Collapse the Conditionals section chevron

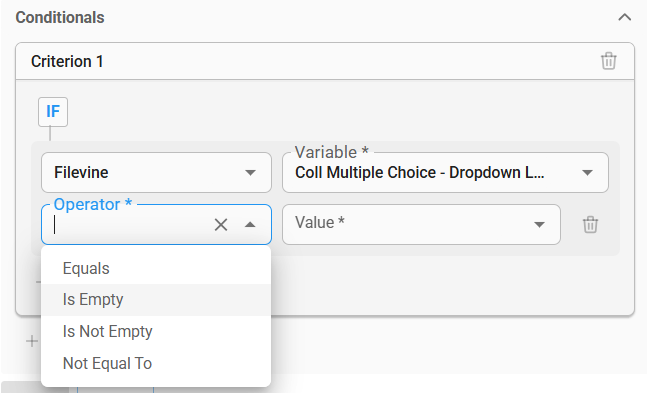point(624,17)
